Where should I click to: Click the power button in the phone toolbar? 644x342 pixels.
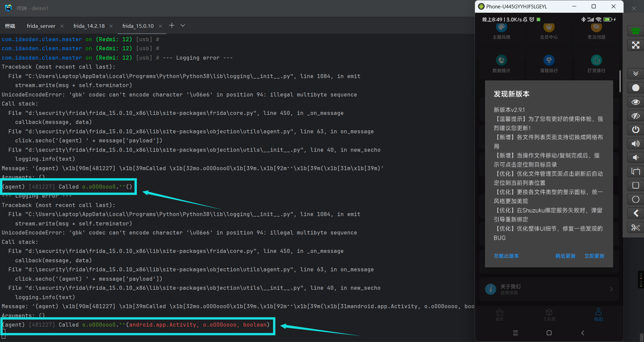[x=635, y=130]
